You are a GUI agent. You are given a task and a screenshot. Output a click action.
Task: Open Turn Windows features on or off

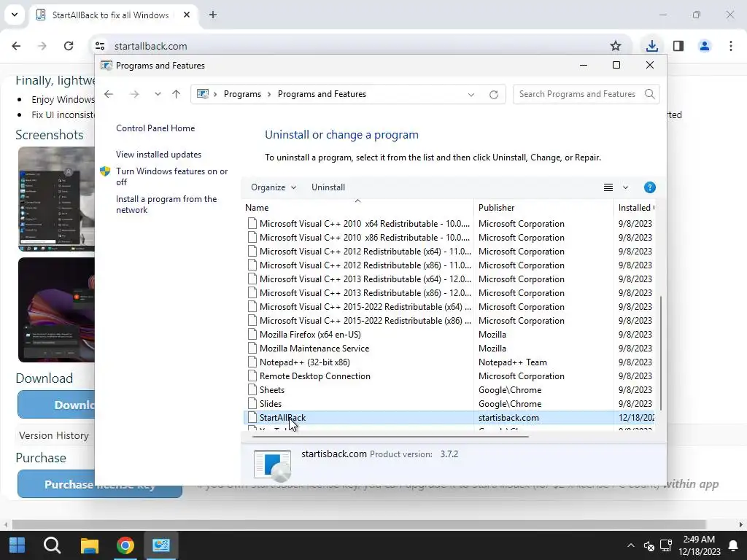pos(171,176)
